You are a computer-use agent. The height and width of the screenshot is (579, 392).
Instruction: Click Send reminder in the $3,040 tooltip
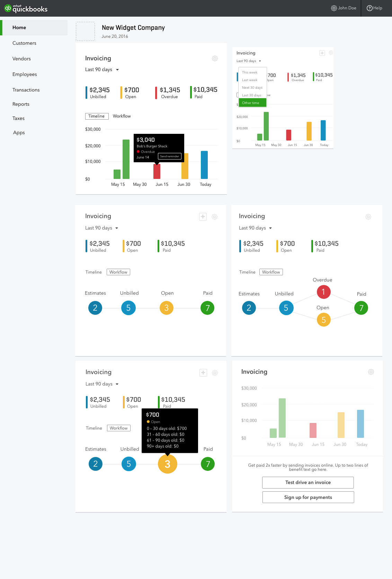pyautogui.click(x=170, y=156)
